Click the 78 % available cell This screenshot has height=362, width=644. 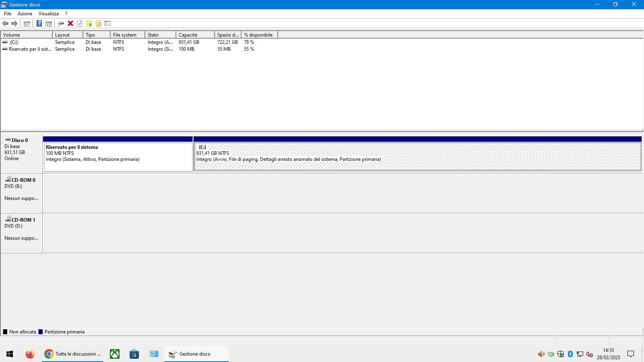tap(249, 42)
